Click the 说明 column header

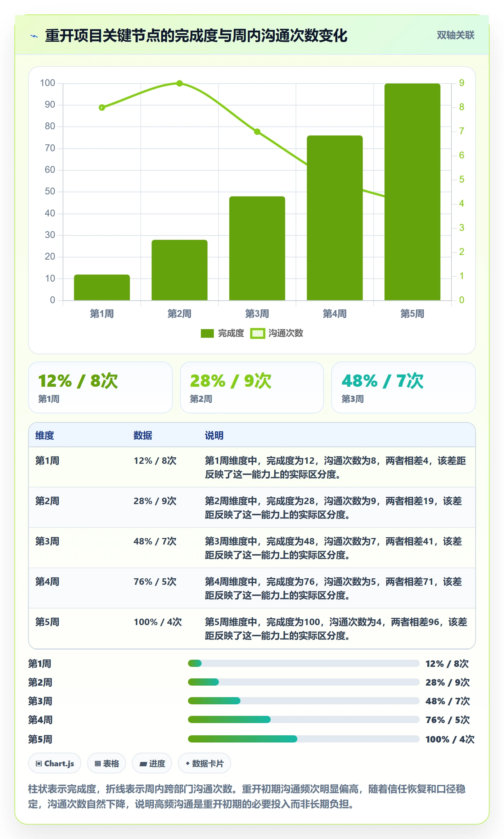click(x=214, y=435)
